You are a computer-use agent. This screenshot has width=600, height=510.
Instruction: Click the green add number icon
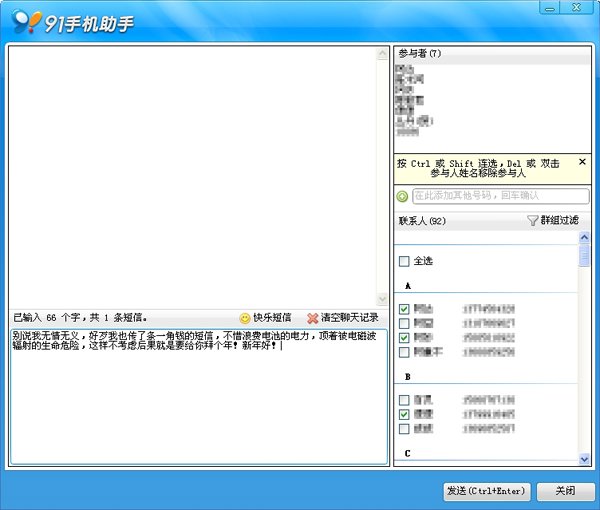point(402,196)
